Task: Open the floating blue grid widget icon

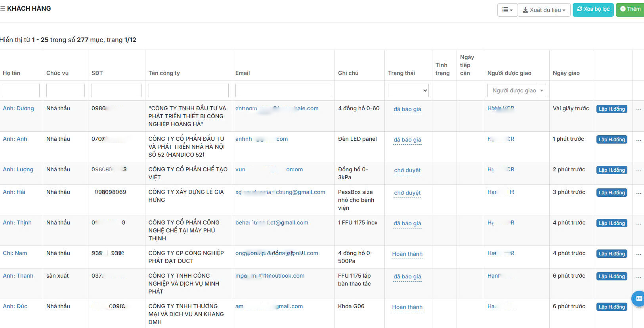Action: coord(638,298)
